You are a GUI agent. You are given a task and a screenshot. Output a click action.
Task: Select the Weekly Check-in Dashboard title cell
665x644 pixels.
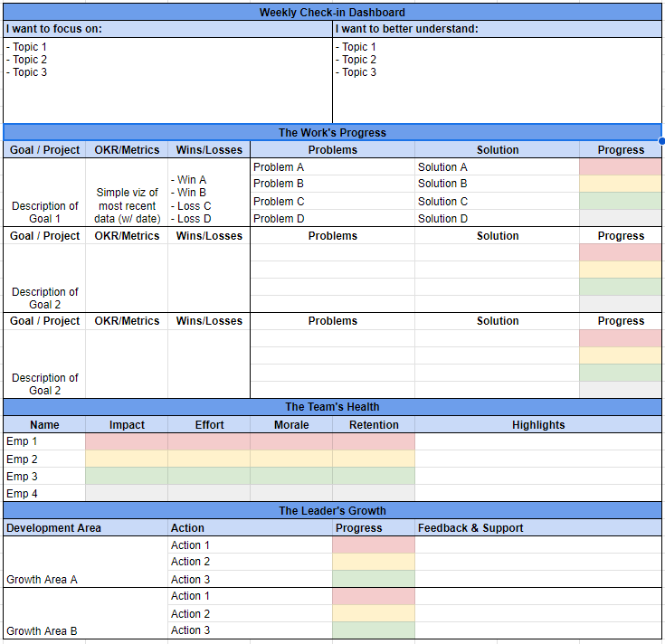(332, 13)
